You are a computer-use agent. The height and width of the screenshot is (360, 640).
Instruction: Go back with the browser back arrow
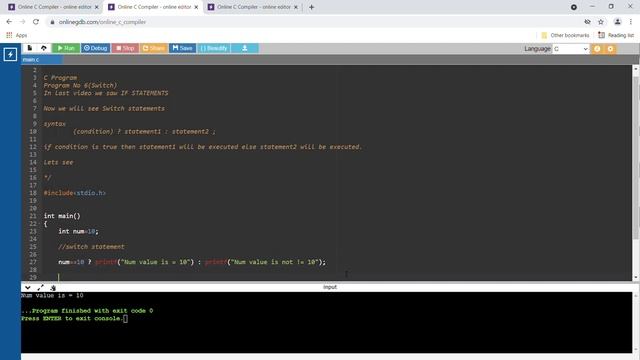(9, 22)
